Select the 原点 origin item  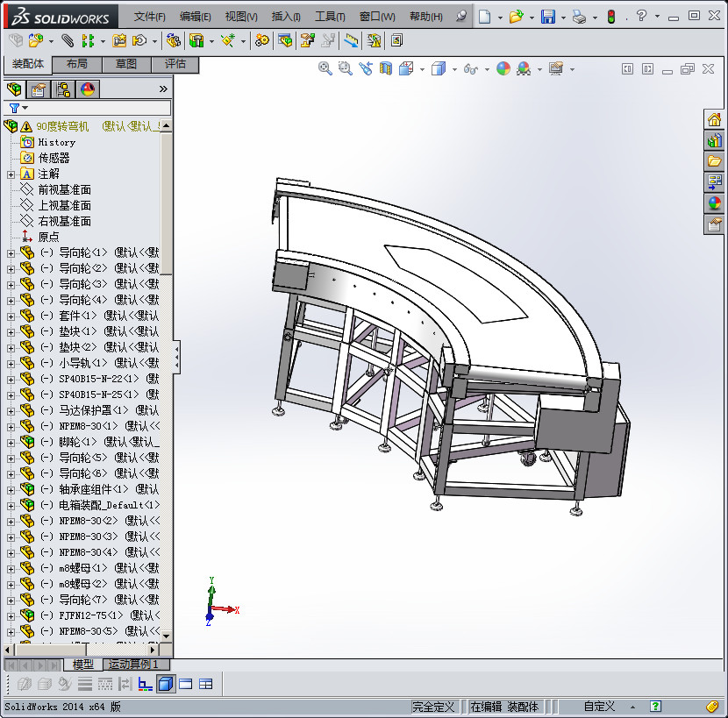click(48, 238)
